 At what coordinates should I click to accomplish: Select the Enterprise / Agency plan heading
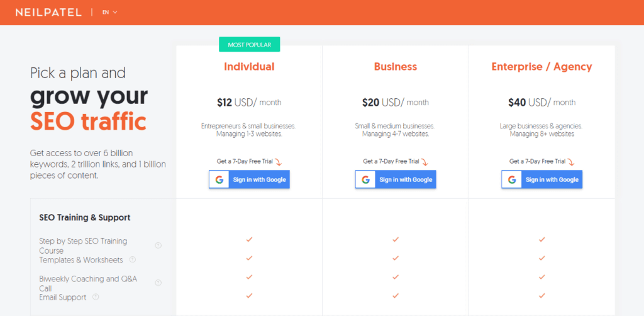click(541, 67)
